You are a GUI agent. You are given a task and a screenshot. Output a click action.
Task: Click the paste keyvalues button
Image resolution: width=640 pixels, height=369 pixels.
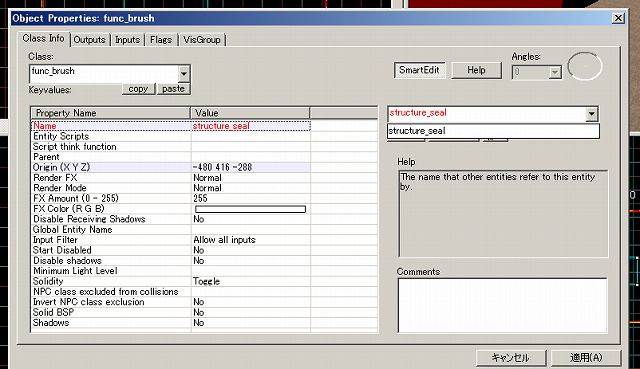(173, 89)
